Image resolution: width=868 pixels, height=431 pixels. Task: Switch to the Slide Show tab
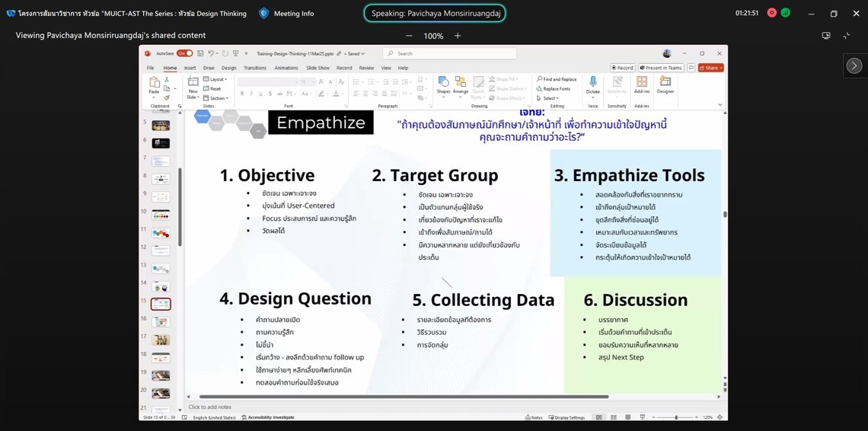point(318,68)
